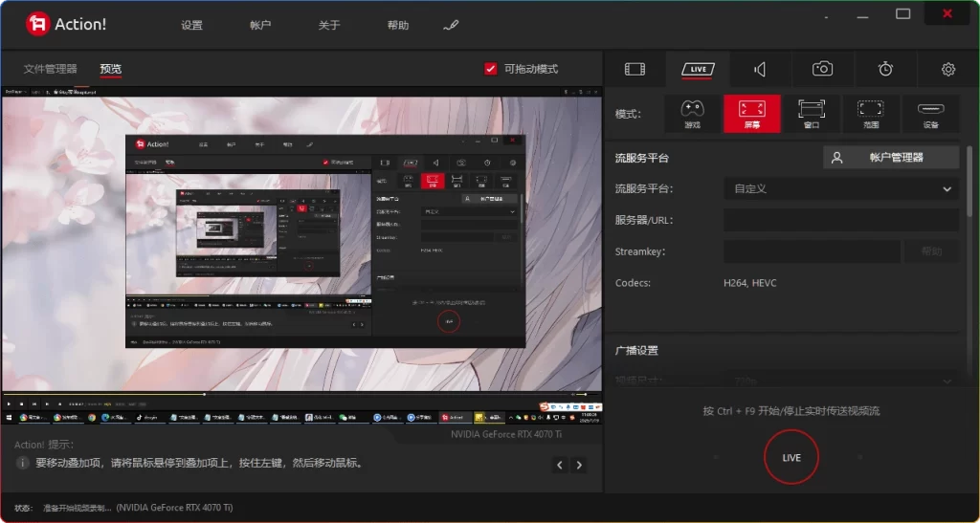Click Windows Start button in previewed taskbar
980x523 pixels.
pyautogui.click(x=9, y=417)
